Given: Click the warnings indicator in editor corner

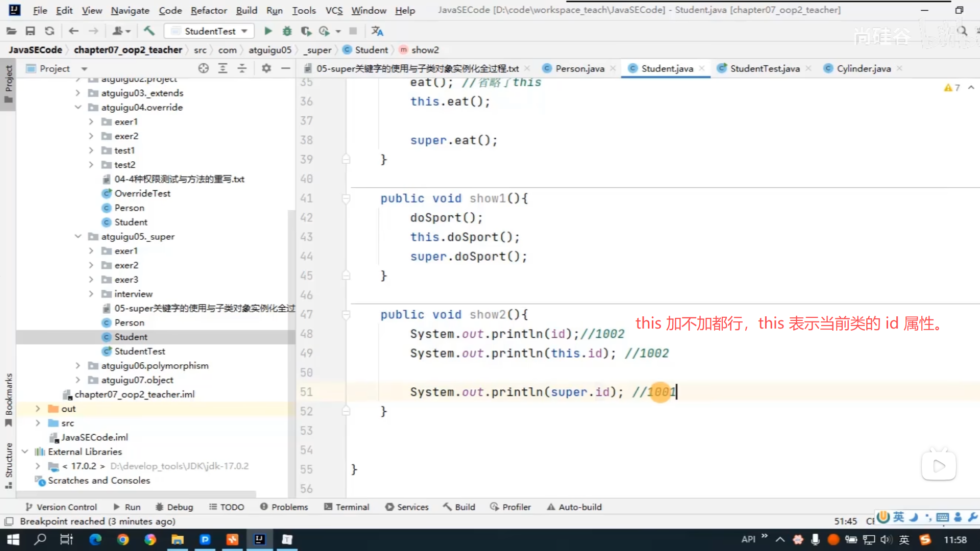Looking at the screenshot, I should (x=951, y=88).
